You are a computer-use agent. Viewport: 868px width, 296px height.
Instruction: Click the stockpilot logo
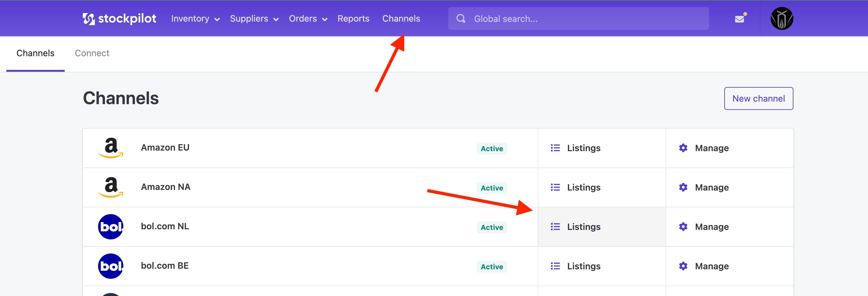click(119, 18)
